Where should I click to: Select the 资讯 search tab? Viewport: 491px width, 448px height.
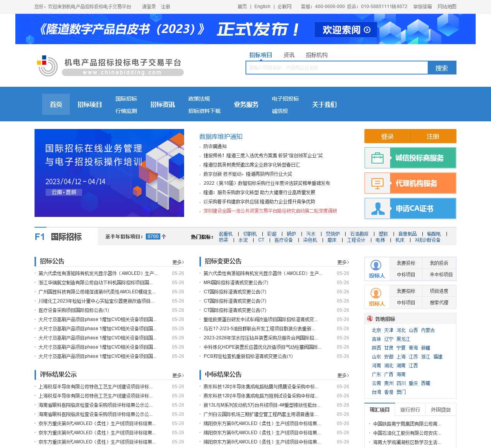[x=289, y=55]
